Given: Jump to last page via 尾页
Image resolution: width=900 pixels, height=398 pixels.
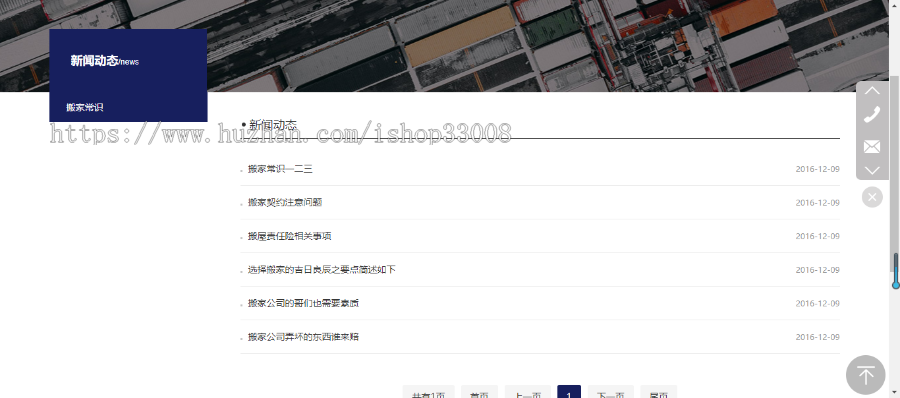Looking at the screenshot, I should (658, 392).
